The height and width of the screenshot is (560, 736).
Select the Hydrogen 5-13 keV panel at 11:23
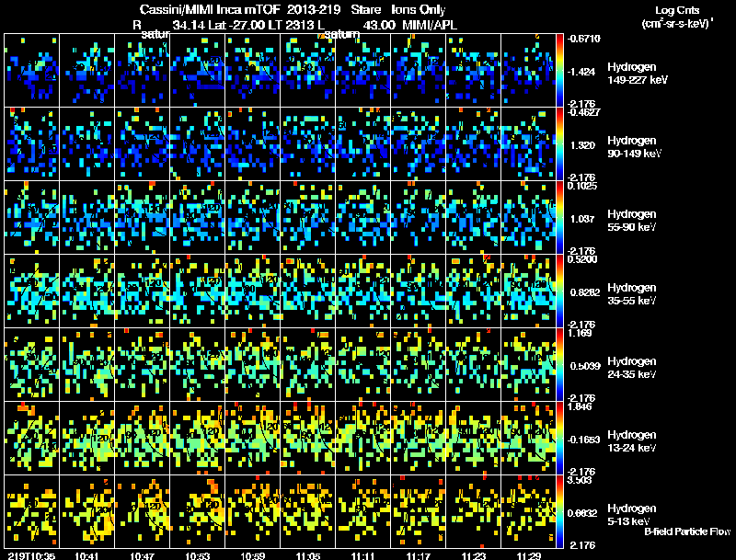(474, 511)
